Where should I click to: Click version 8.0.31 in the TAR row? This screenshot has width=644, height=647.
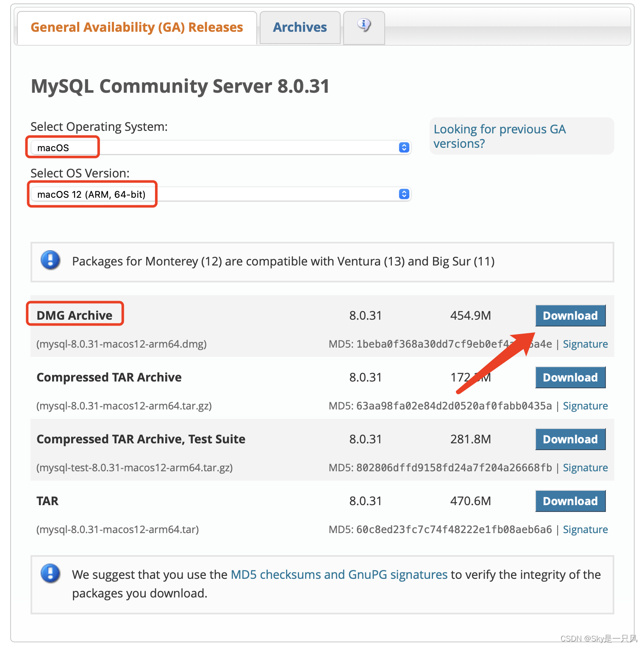point(365,501)
